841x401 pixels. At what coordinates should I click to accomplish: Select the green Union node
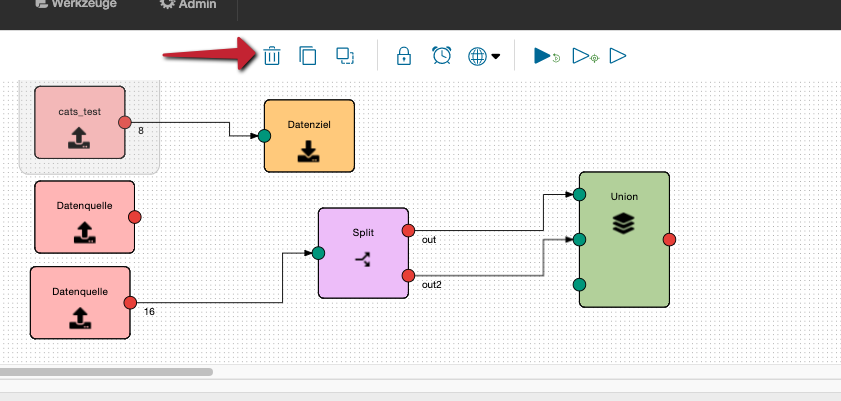click(x=623, y=239)
